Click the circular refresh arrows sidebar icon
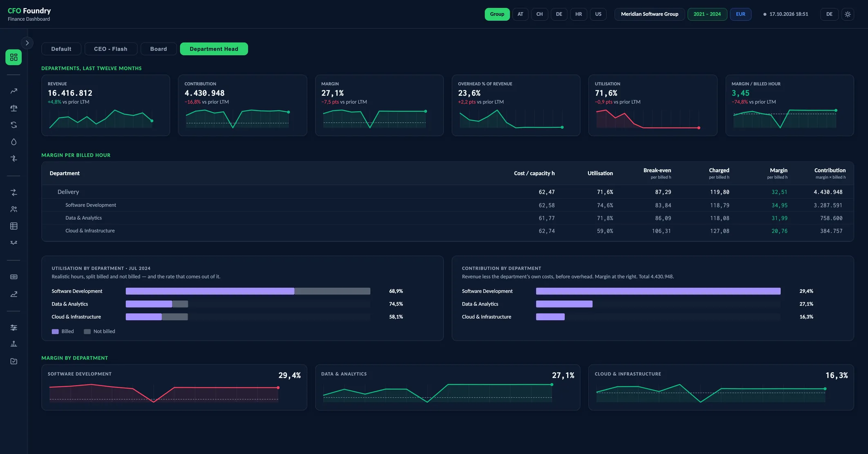This screenshot has height=454, width=868. pos(13,125)
